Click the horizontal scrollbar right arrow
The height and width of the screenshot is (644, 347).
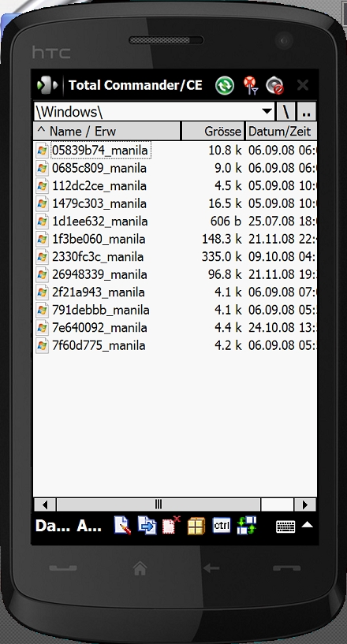(x=305, y=504)
